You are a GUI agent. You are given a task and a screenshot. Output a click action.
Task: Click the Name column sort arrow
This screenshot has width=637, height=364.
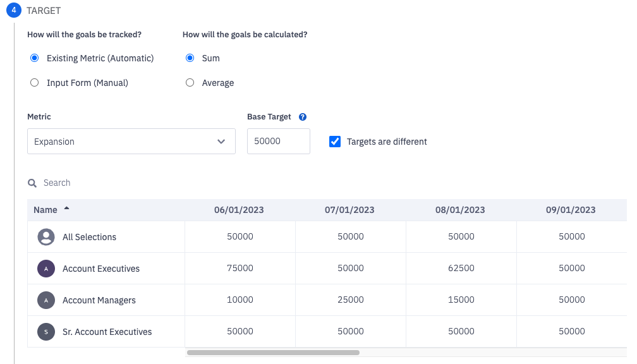coord(67,209)
